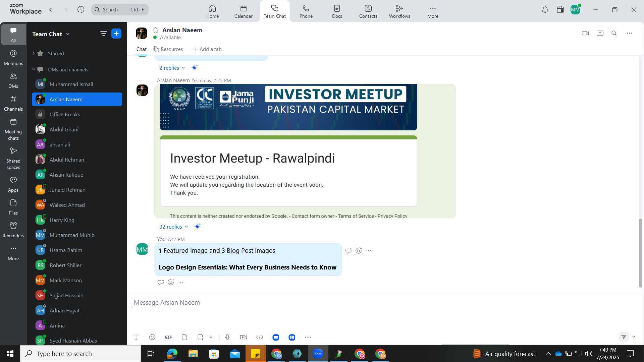Open the Office Breaks channel
The width and height of the screenshot is (644, 362).
click(x=77, y=114)
